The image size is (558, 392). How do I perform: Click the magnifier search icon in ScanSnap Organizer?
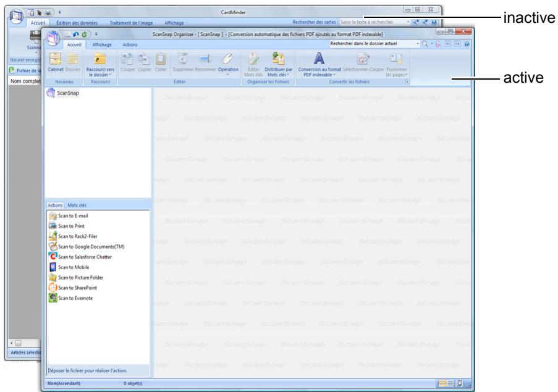click(425, 44)
